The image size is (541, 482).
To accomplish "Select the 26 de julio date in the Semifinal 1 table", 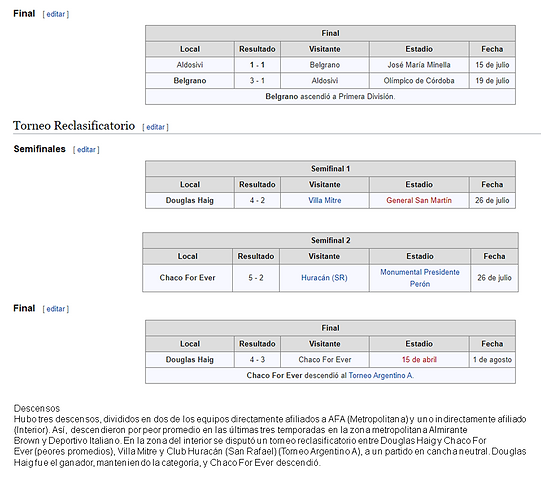I will click(492, 200).
